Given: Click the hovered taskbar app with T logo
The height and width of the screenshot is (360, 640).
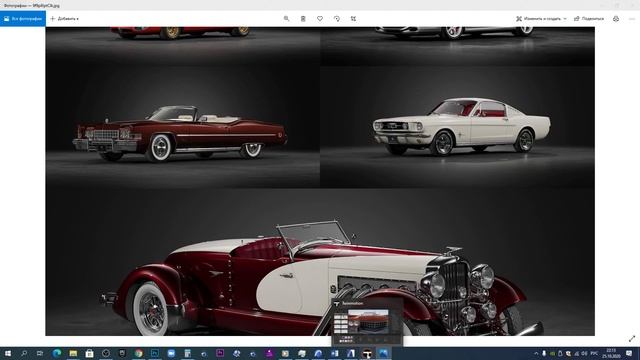Looking at the screenshot, I should pyautogui.click(x=367, y=353).
